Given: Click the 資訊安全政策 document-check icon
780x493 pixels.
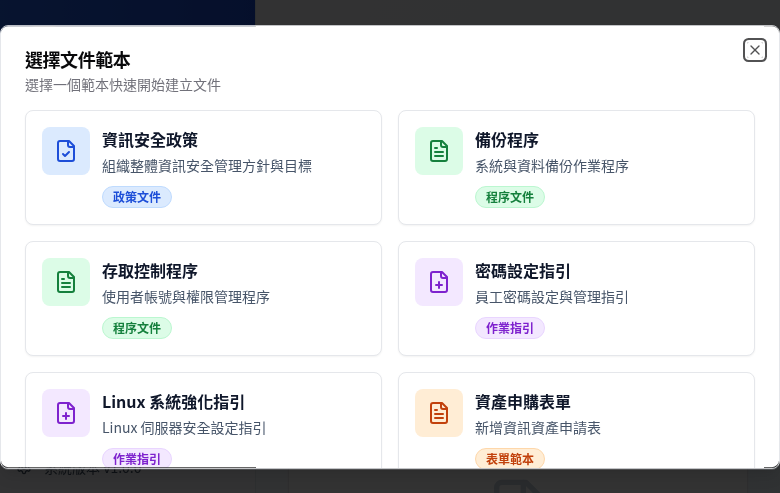Looking at the screenshot, I should point(66,151).
